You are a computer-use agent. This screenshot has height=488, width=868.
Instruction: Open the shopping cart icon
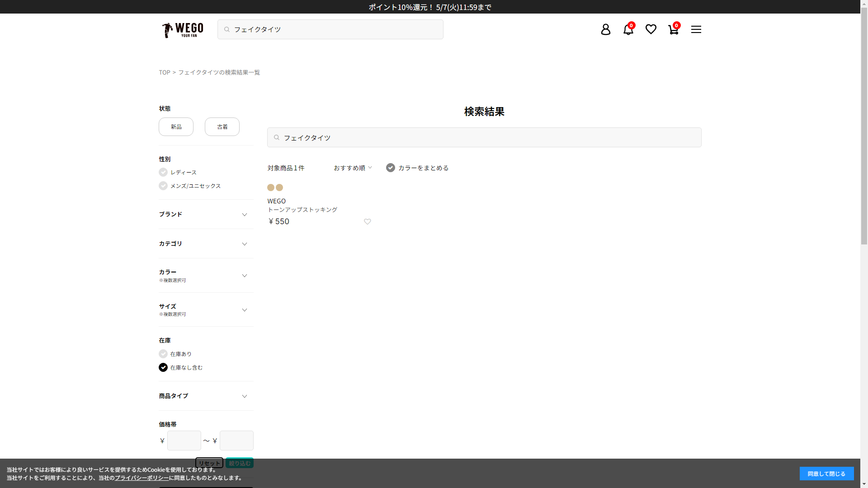click(x=673, y=29)
